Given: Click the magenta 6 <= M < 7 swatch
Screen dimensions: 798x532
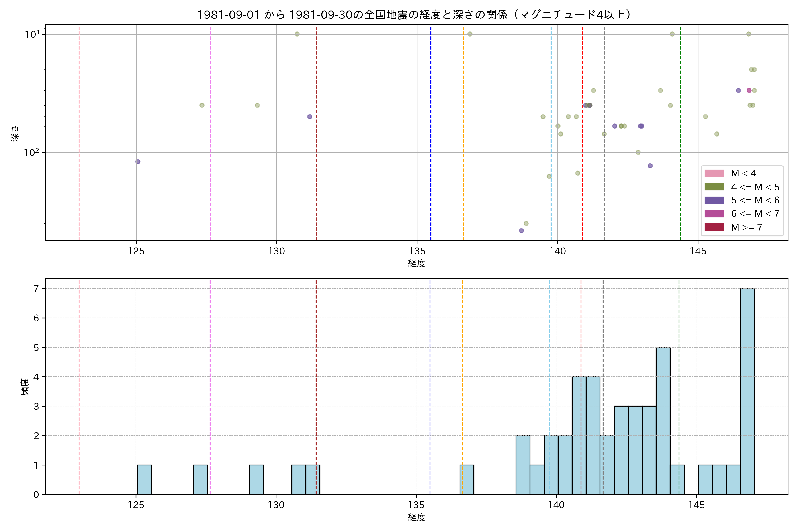Looking at the screenshot, I should coord(714,214).
